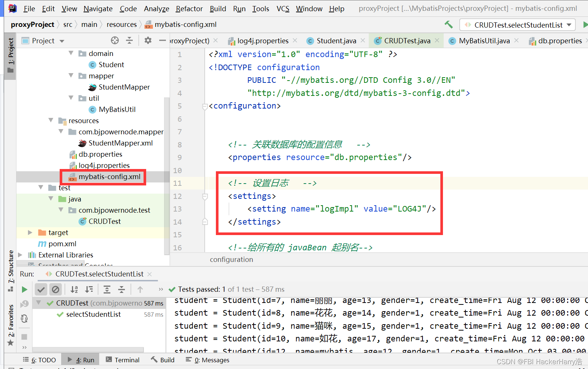The image size is (588, 369).
Task: Click Select Opened File locate icon
Action: 115,40
